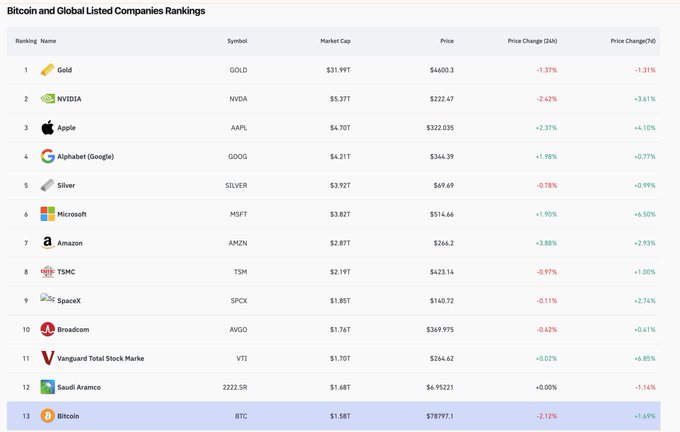This screenshot has width=680, height=432.
Task: Open the NVIDIA name link
Action: click(69, 99)
